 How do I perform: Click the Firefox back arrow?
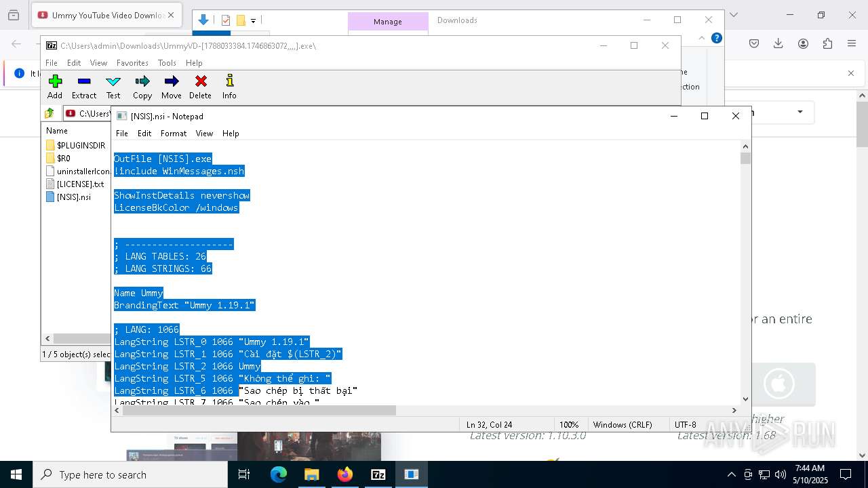16,43
